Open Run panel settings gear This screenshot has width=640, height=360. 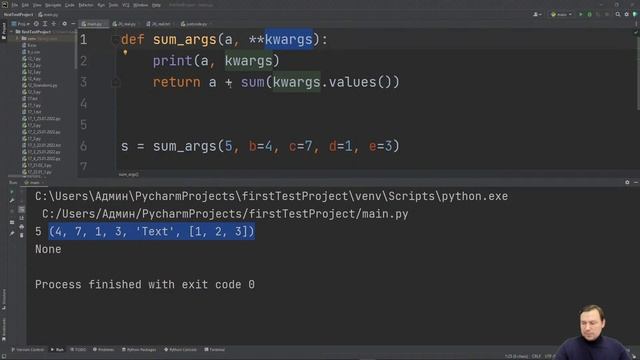[x=627, y=182]
